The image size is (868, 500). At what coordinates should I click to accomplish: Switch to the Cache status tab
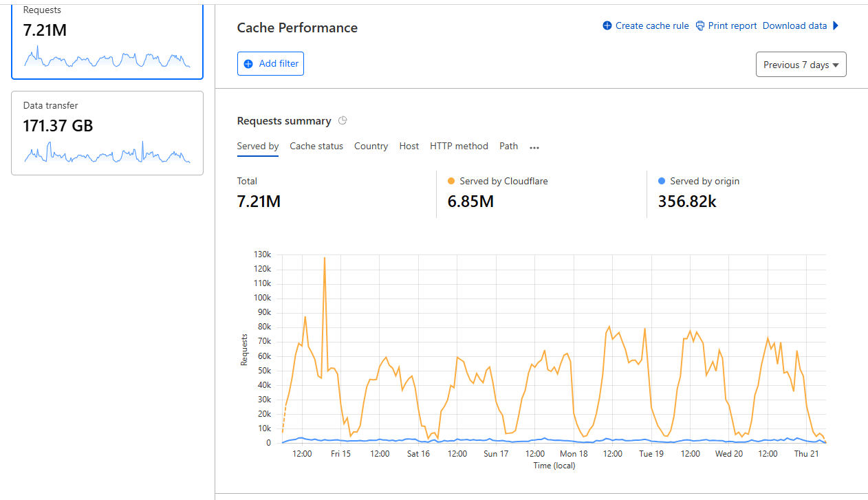(x=316, y=146)
